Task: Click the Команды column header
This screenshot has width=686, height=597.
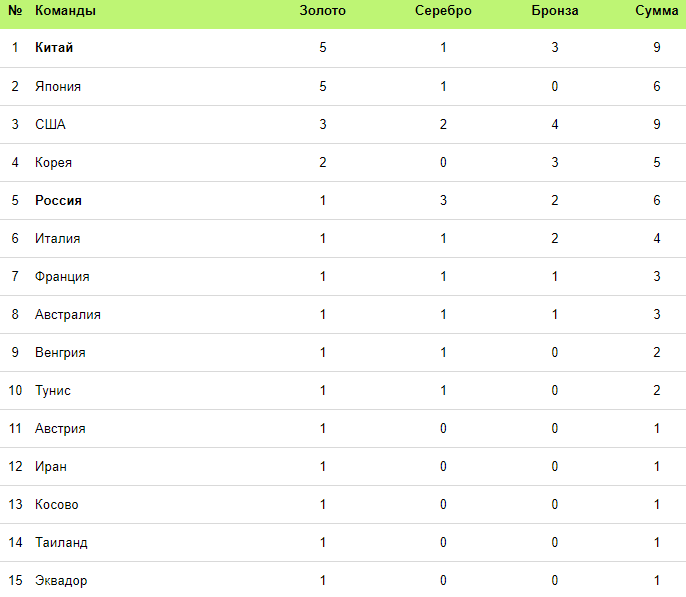Action: pos(65,11)
